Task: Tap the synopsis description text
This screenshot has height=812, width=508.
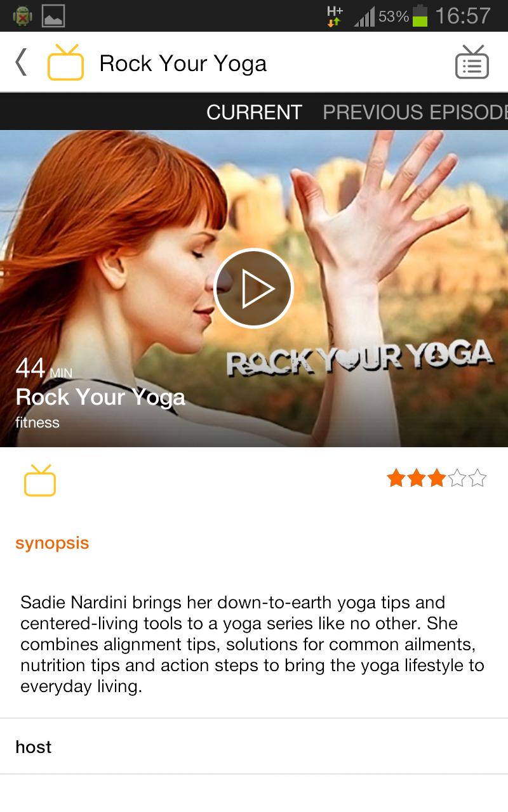Action: tap(252, 645)
